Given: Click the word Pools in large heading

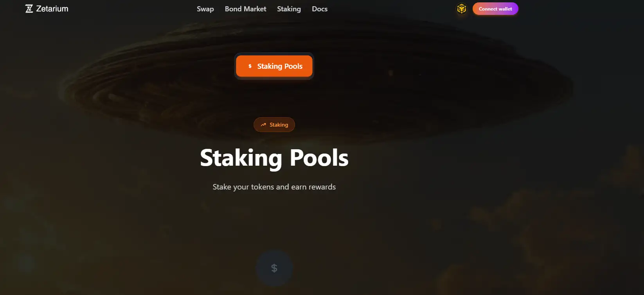Looking at the screenshot, I should (x=319, y=158).
